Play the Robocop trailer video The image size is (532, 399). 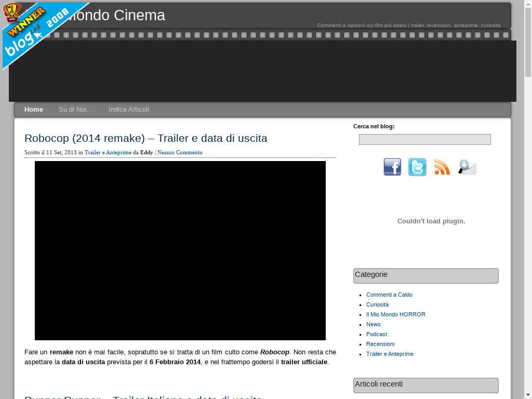tap(180, 250)
